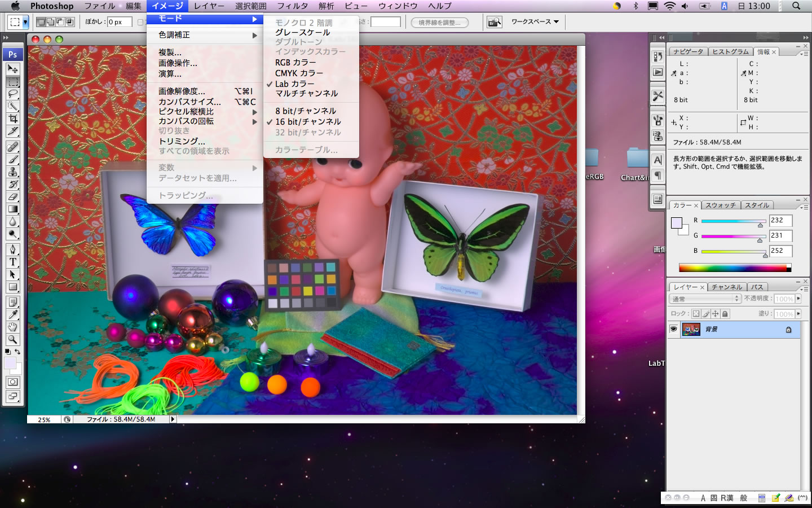The width and height of the screenshot is (812, 508).
Task: Open the layer blend mode 通常 dropdown
Action: point(705,299)
